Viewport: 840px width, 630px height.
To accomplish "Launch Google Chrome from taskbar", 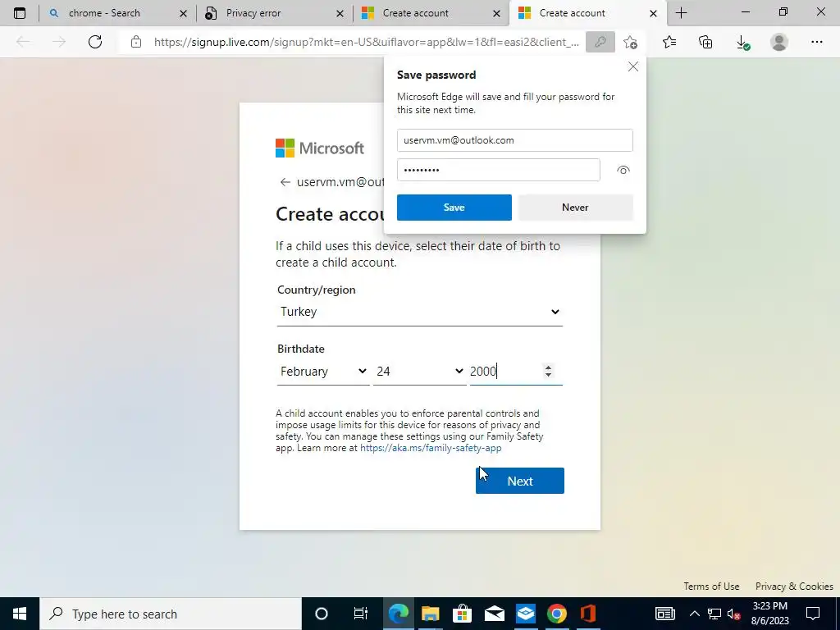I will pyautogui.click(x=557, y=614).
